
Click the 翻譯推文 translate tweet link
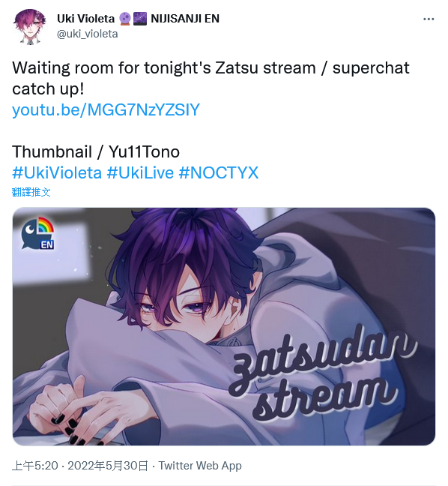(31, 192)
